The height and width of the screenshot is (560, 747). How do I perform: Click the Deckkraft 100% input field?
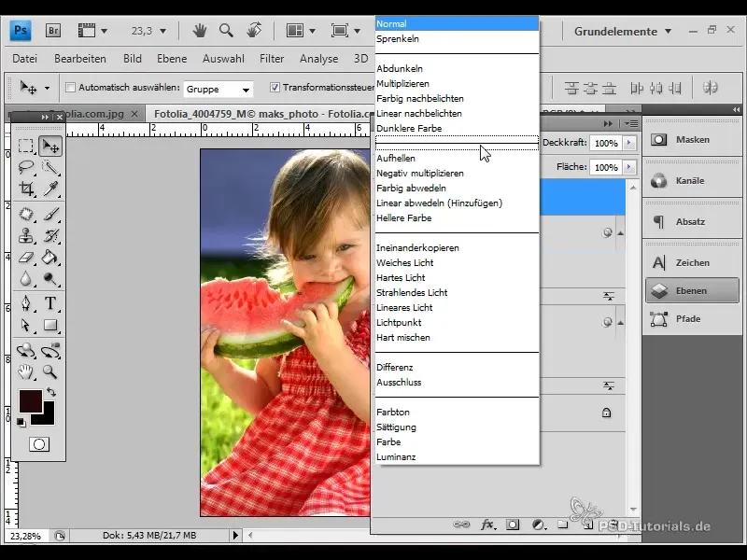click(x=606, y=143)
